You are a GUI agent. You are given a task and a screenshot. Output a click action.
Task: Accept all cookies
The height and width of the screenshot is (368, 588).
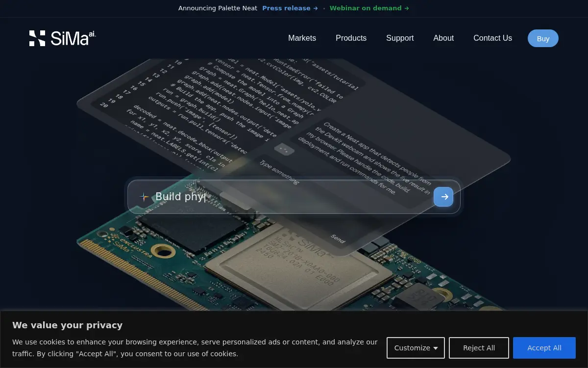[x=544, y=348]
